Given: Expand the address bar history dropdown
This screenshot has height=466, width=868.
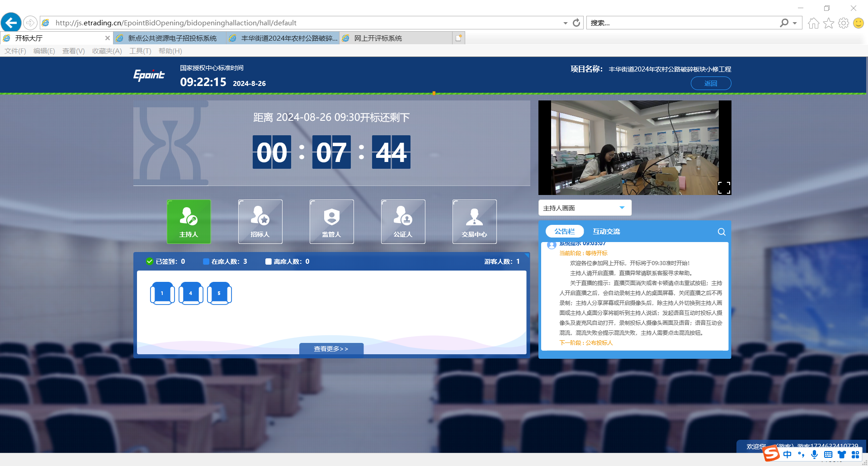Looking at the screenshot, I should (x=565, y=23).
